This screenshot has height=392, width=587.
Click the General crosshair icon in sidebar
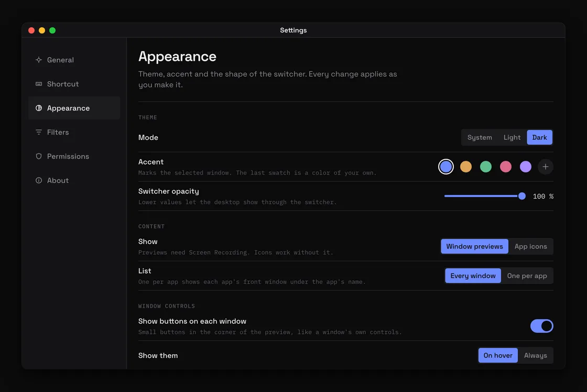39,60
